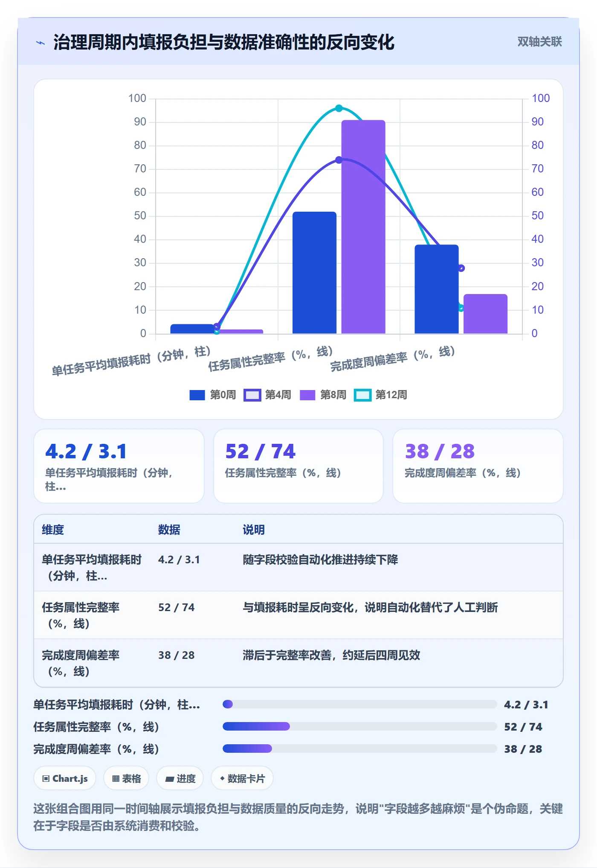Select the Chart.js chip
Image resolution: width=597 pixels, height=868 pixels.
[x=65, y=778]
